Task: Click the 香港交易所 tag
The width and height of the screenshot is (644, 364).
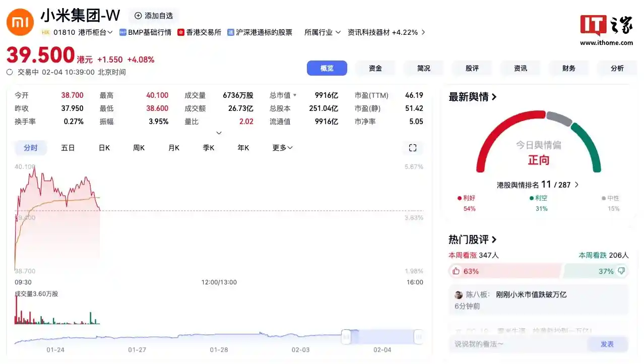Action: pyautogui.click(x=200, y=32)
